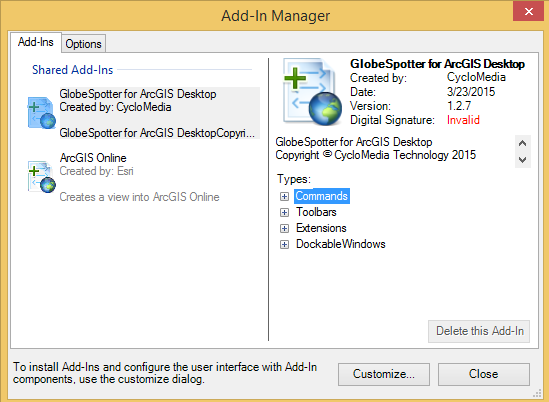Switch to the Add-Ins tab
The image size is (549, 402).
[x=36, y=42]
